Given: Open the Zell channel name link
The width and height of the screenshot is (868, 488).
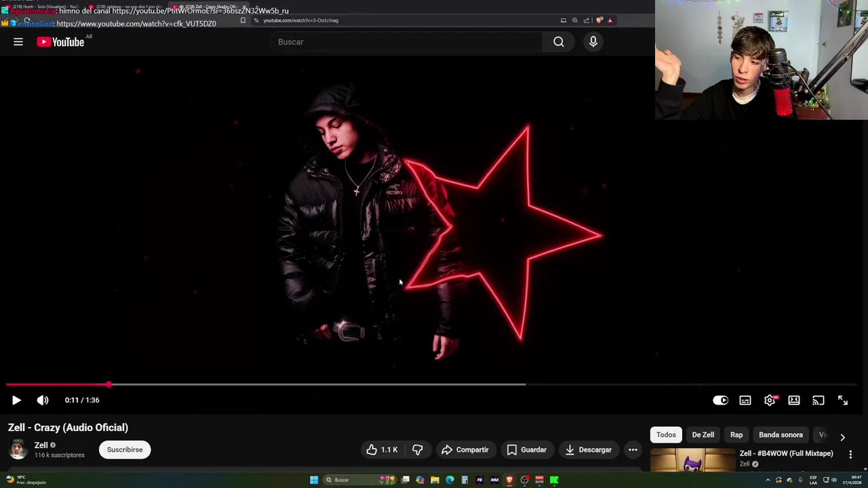Looking at the screenshot, I should tap(41, 445).
